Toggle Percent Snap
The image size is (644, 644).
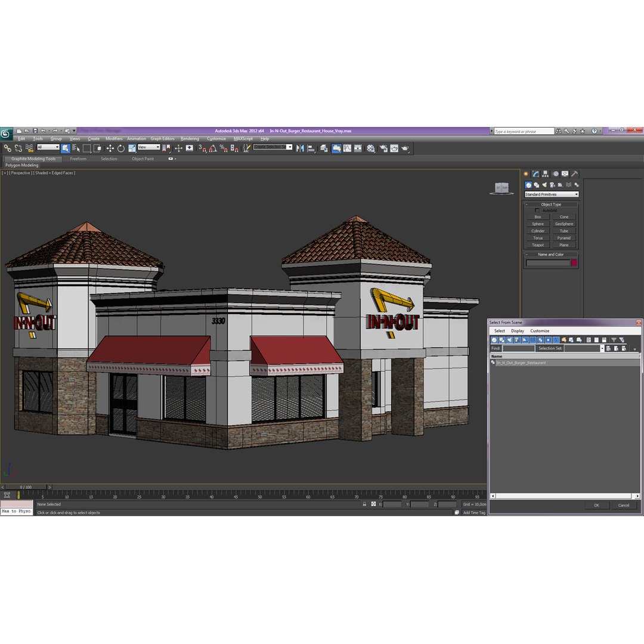(x=224, y=148)
